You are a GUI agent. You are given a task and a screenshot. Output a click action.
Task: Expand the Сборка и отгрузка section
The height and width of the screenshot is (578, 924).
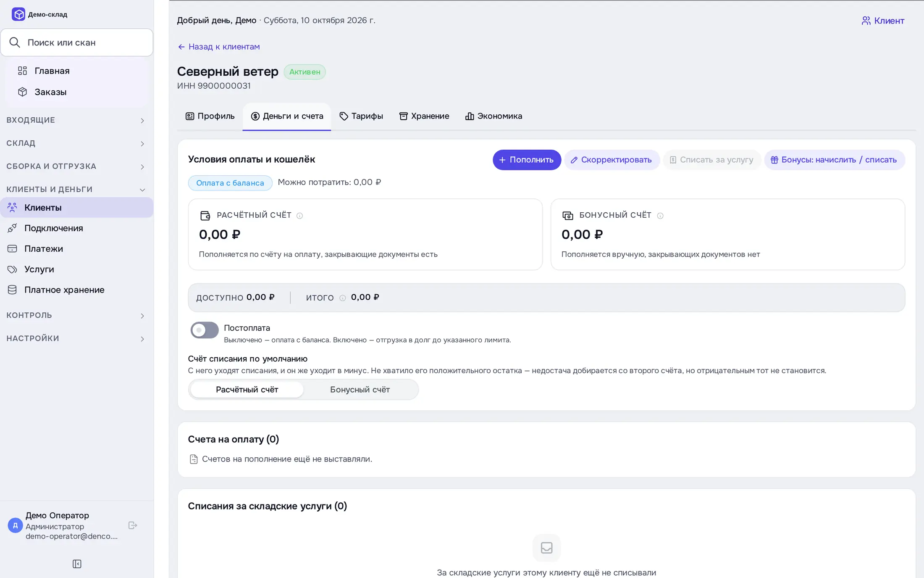pyautogui.click(x=76, y=166)
